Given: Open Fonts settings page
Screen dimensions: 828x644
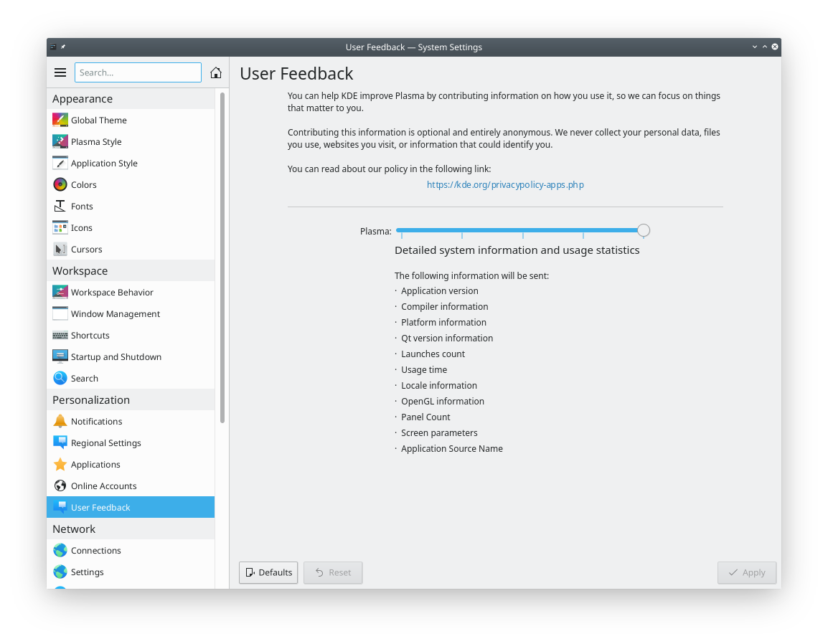Looking at the screenshot, I should coord(131,206).
